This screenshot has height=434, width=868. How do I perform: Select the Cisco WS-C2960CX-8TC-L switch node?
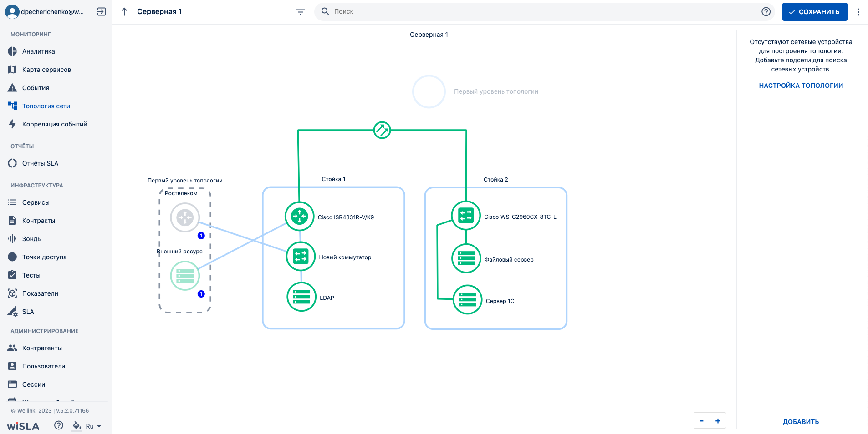click(x=466, y=216)
